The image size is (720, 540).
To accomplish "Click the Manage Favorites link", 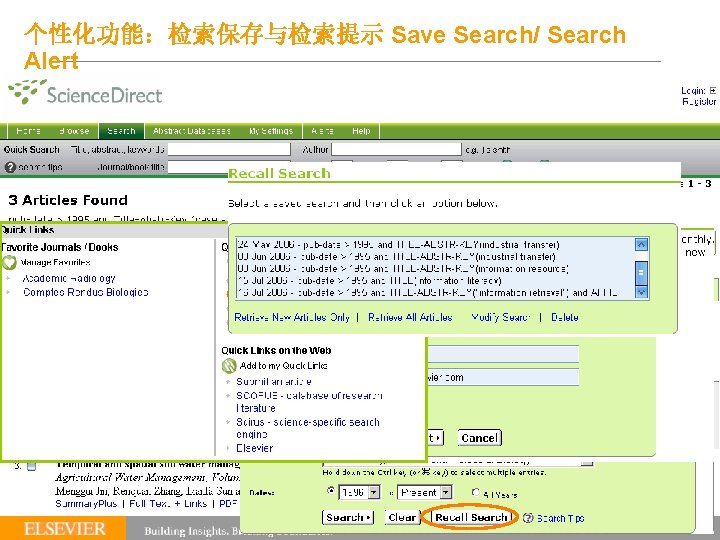I will [x=55, y=263].
